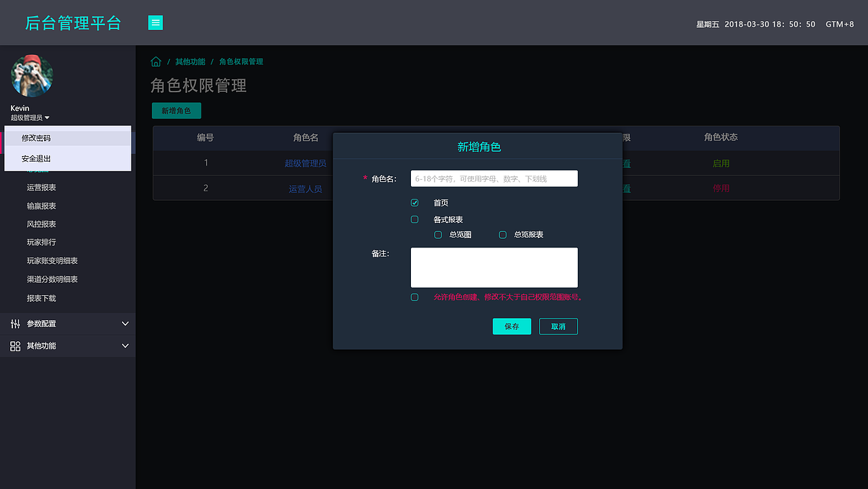Uncheck the 首页 checkbox
Viewport: 868px width, 489px height.
[414, 202]
